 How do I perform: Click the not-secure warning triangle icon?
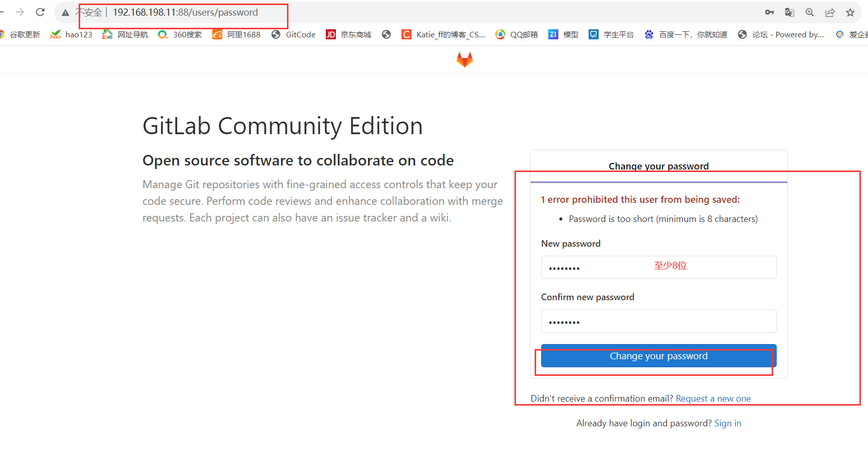click(x=66, y=13)
